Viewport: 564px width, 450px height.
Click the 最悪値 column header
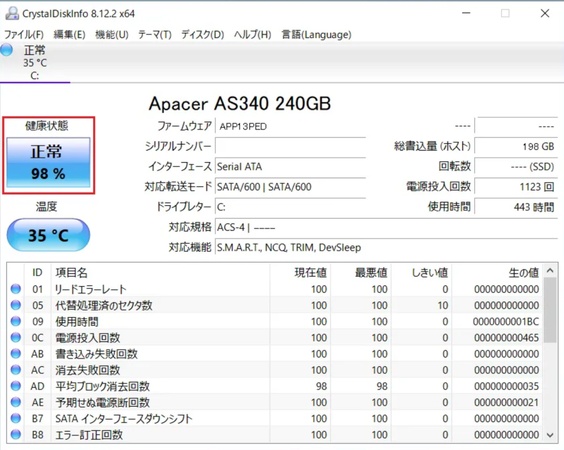pyautogui.click(x=361, y=272)
